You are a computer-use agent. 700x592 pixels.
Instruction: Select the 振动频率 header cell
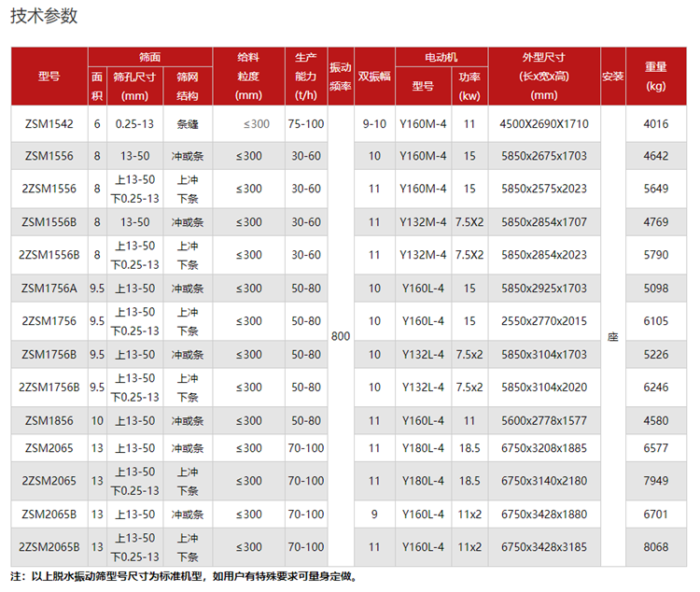(340, 76)
